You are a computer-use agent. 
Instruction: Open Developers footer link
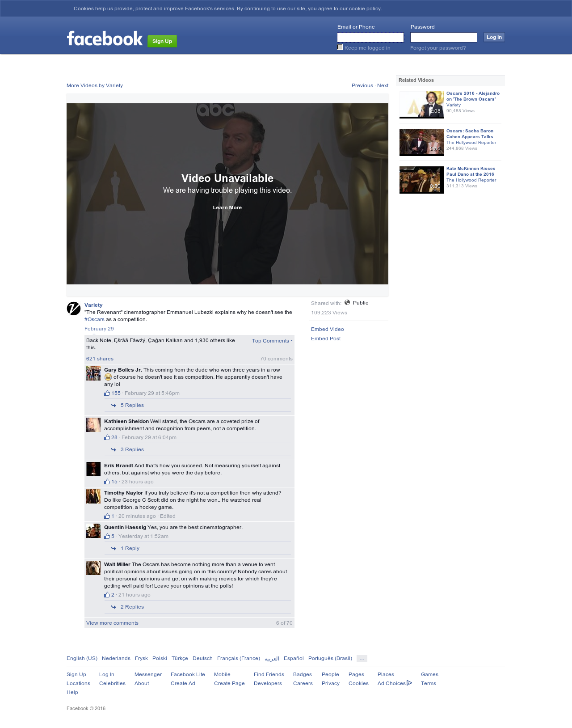click(x=268, y=683)
